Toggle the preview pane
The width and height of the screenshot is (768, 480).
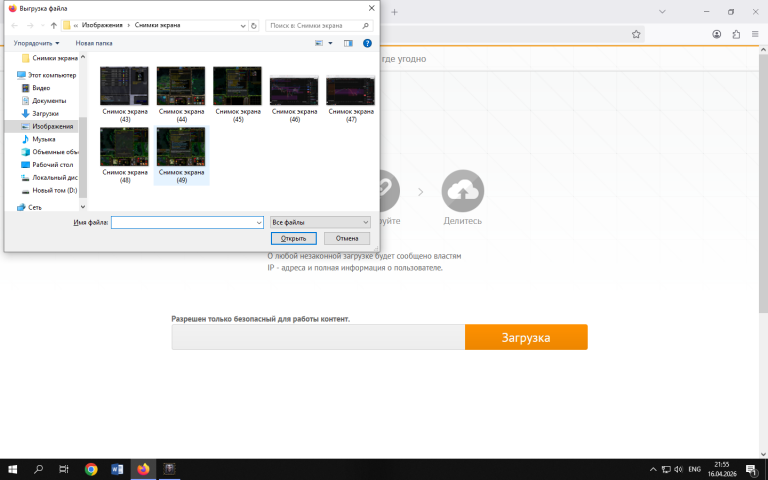point(348,43)
